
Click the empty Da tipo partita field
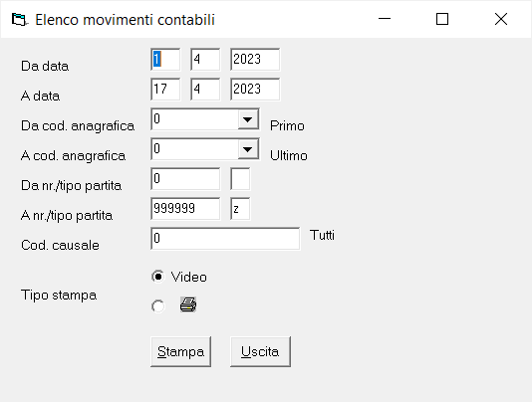[240, 179]
